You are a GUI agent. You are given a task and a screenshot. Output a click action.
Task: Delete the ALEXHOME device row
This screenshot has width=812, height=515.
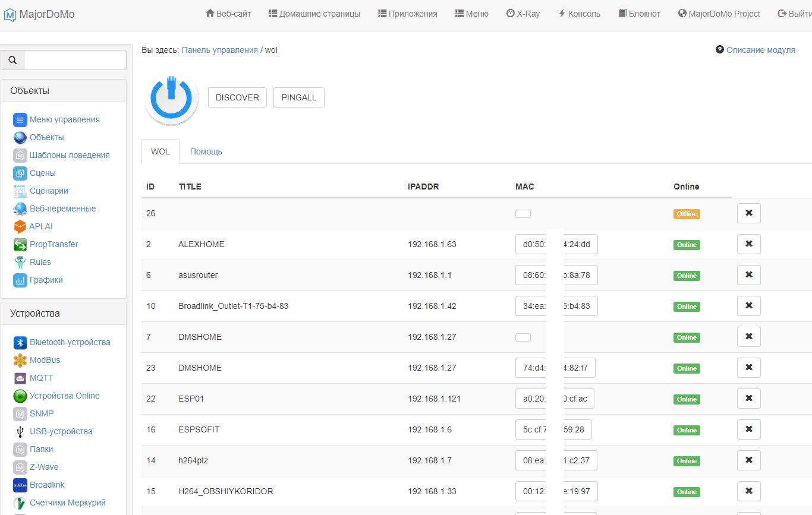pos(748,244)
